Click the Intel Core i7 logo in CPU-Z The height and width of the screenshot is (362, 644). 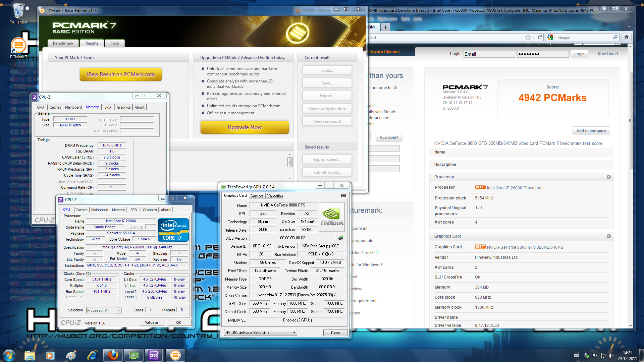(173, 230)
